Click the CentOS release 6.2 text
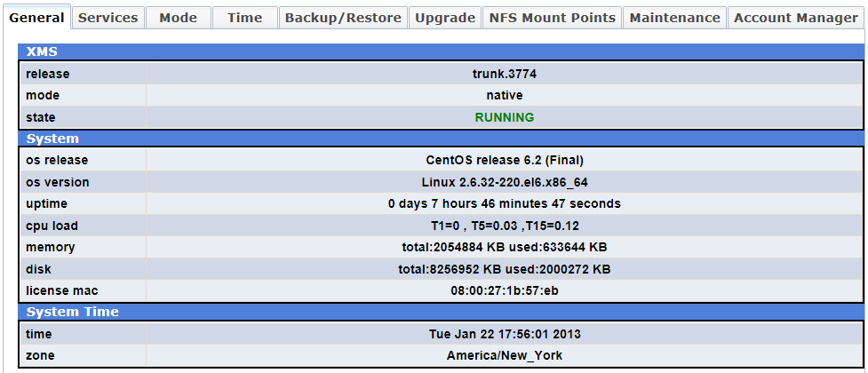This screenshot has width=868, height=373. (505, 161)
